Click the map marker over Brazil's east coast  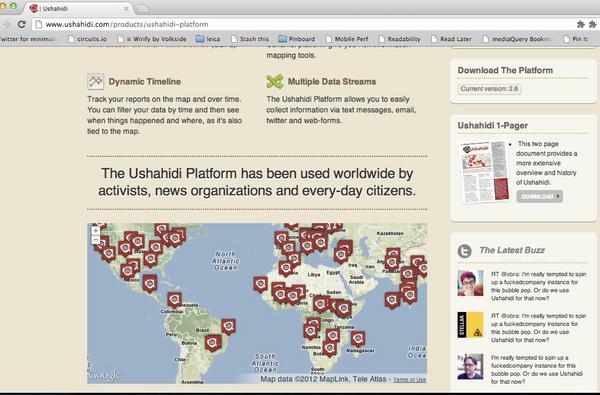[229, 326]
